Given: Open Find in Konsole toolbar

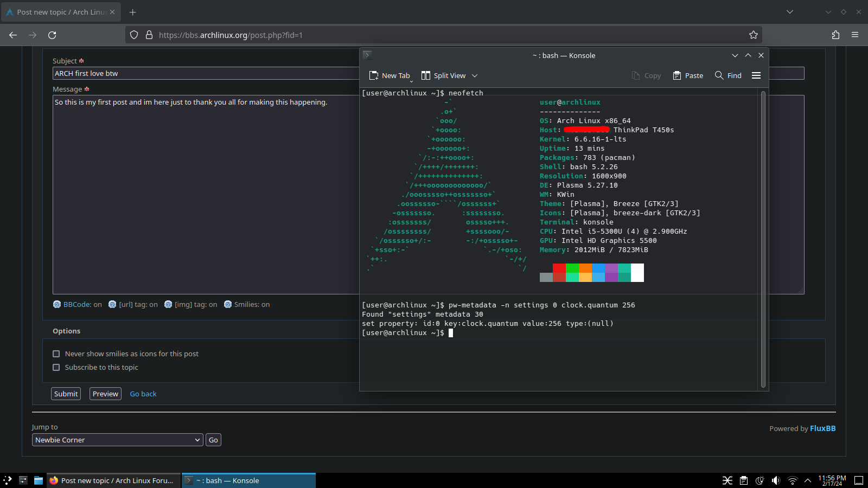Looking at the screenshot, I should pyautogui.click(x=729, y=76).
